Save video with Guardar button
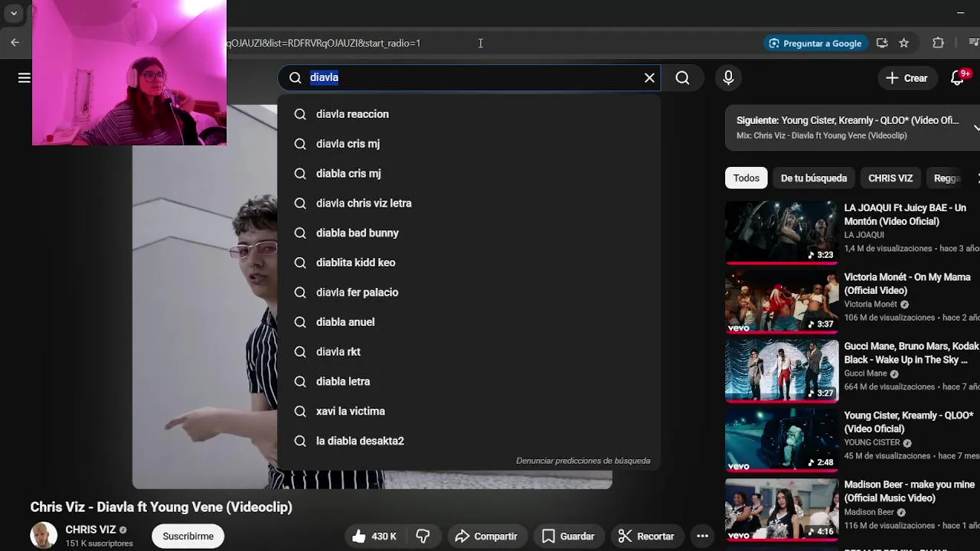 point(568,536)
